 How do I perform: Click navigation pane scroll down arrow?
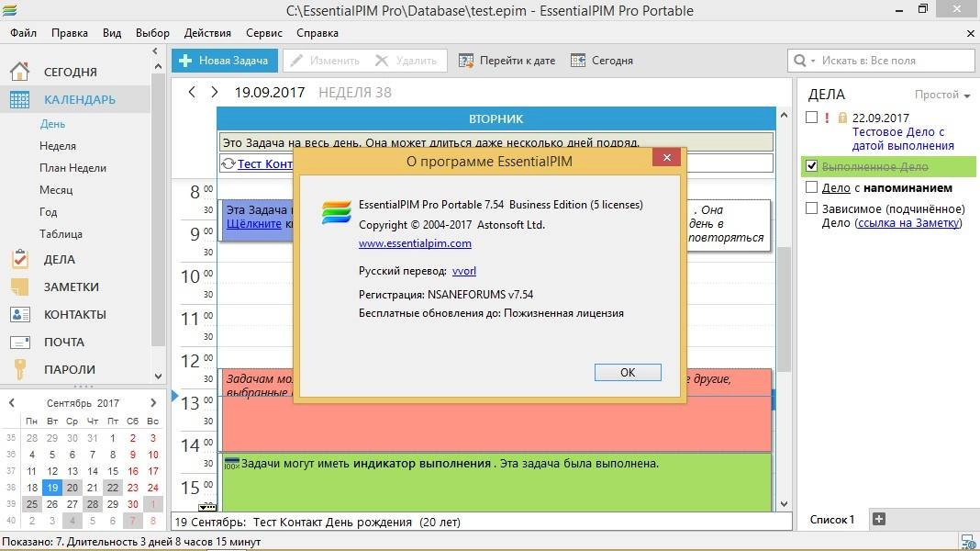coord(158,377)
